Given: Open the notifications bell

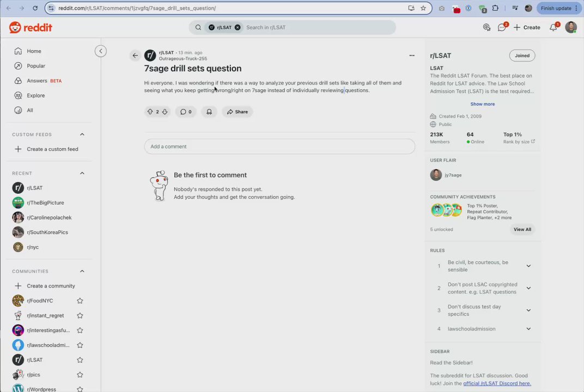Looking at the screenshot, I should point(553,28).
